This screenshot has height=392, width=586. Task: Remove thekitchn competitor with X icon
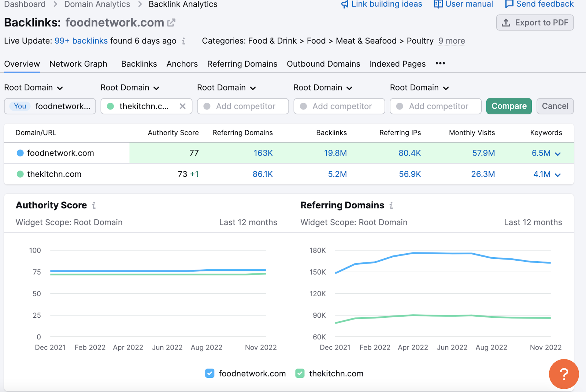coord(182,106)
